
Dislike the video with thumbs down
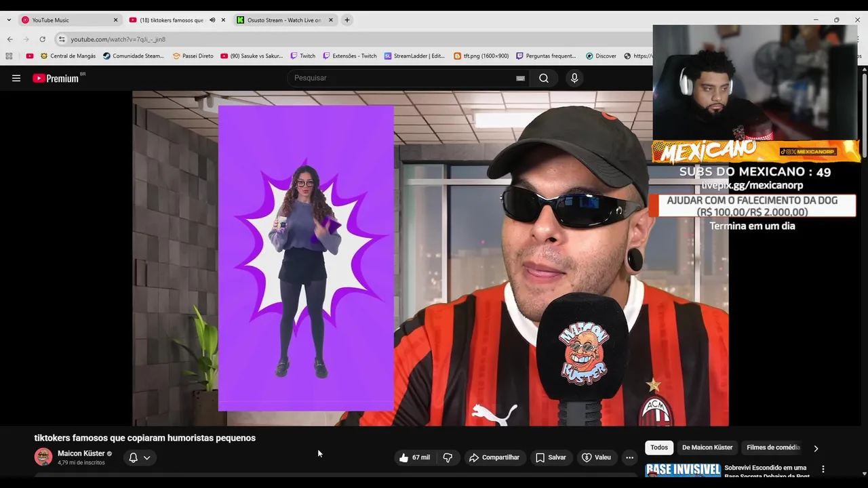click(x=448, y=457)
